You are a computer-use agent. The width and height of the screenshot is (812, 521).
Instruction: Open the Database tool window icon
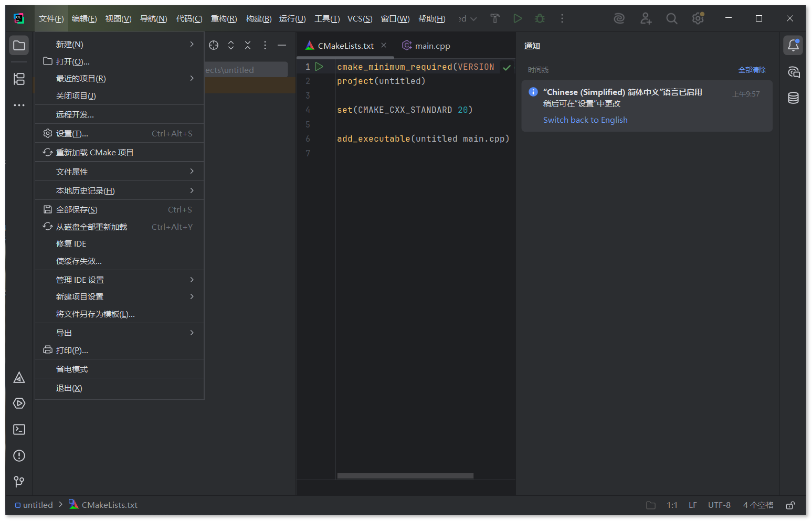click(x=793, y=98)
